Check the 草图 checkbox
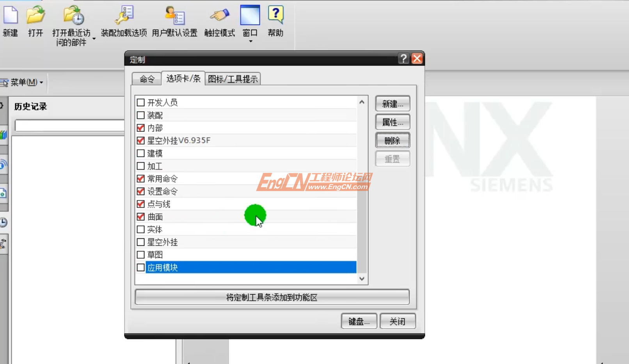The image size is (629, 364). (140, 254)
